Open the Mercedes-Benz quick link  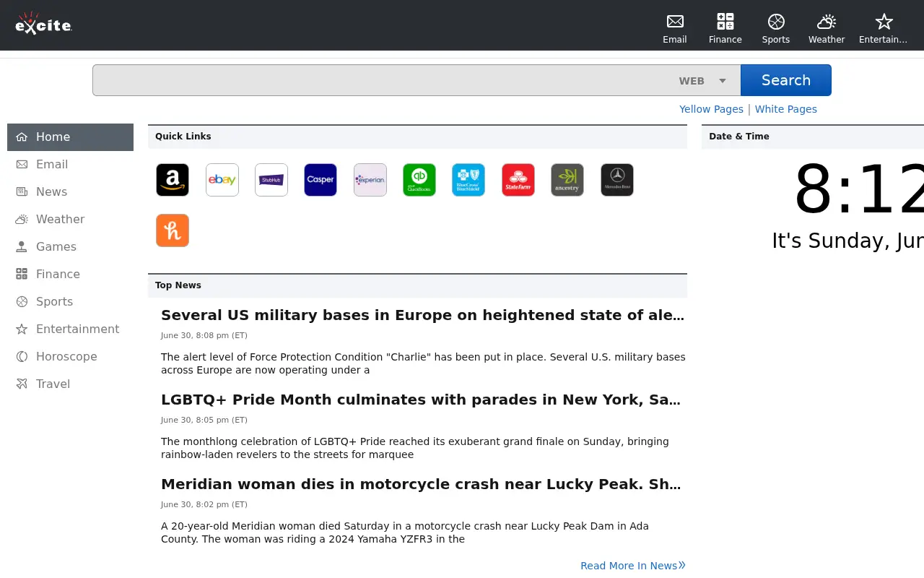pyautogui.click(x=617, y=180)
